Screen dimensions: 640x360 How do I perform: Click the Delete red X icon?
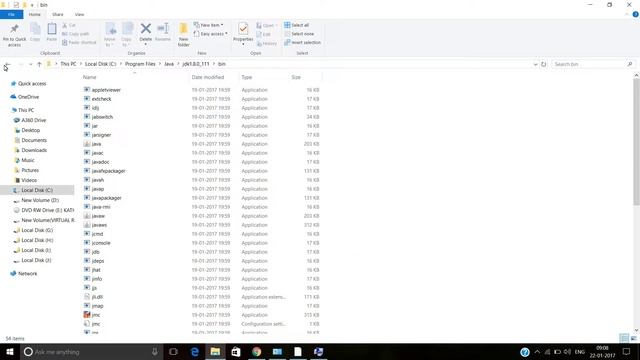pos(146,29)
